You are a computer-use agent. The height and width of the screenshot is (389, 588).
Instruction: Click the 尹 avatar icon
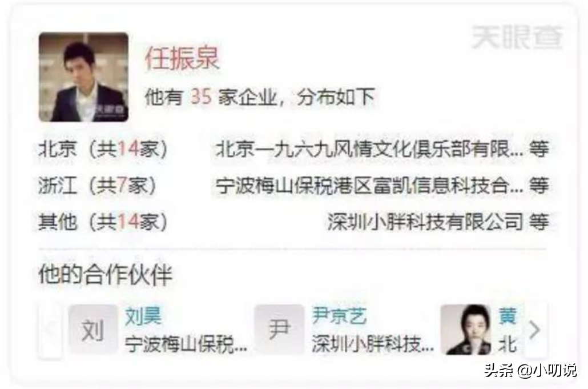click(x=279, y=330)
